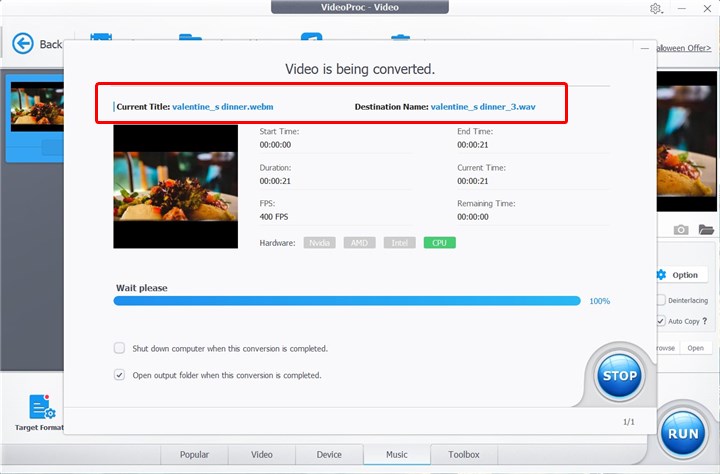Click destination name valentine_s dinner_3.wav
Viewport: 720px width, 474px height.
pos(483,107)
